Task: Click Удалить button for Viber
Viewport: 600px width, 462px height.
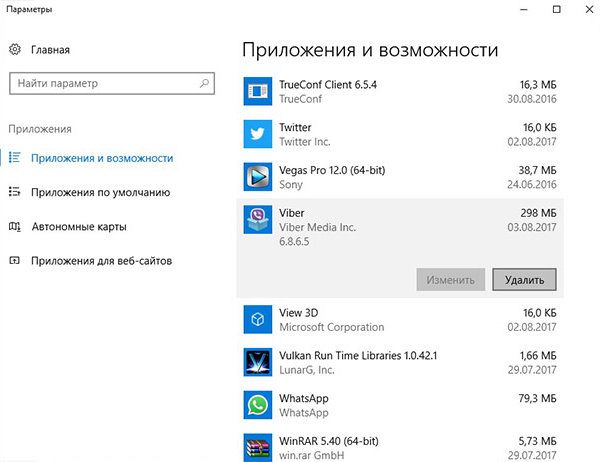Action: click(x=524, y=280)
